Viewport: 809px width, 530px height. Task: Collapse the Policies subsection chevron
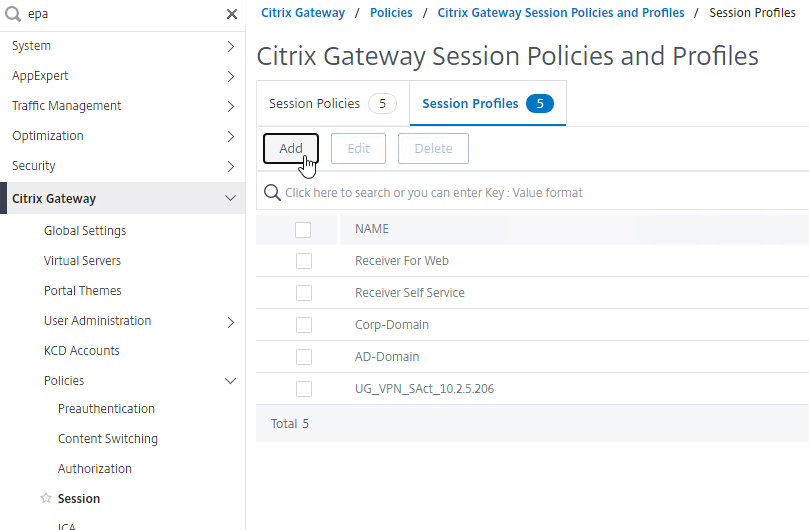coord(230,381)
